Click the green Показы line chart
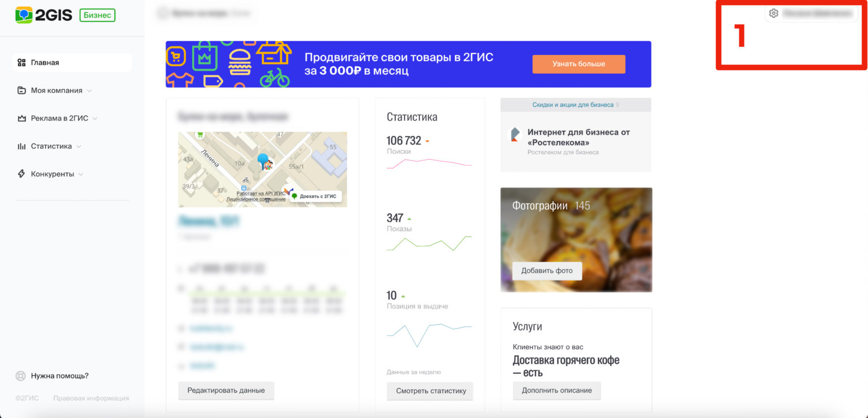The image size is (868, 418). pos(429,243)
